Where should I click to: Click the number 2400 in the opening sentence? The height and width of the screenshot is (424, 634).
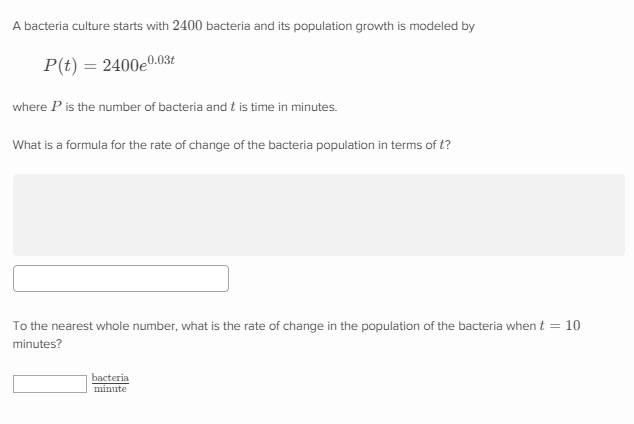(x=187, y=26)
